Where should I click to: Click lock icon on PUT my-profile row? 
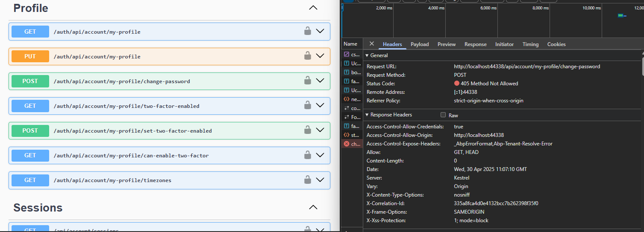click(x=307, y=56)
